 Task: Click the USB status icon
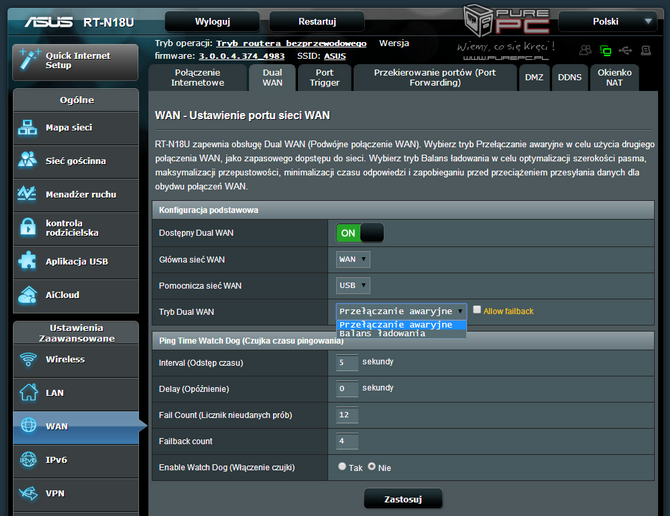tap(626, 51)
